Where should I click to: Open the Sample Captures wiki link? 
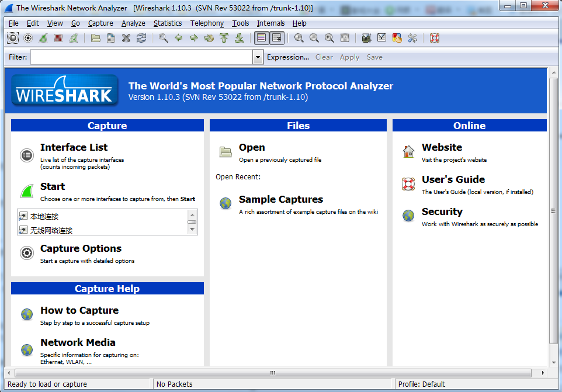(x=281, y=199)
